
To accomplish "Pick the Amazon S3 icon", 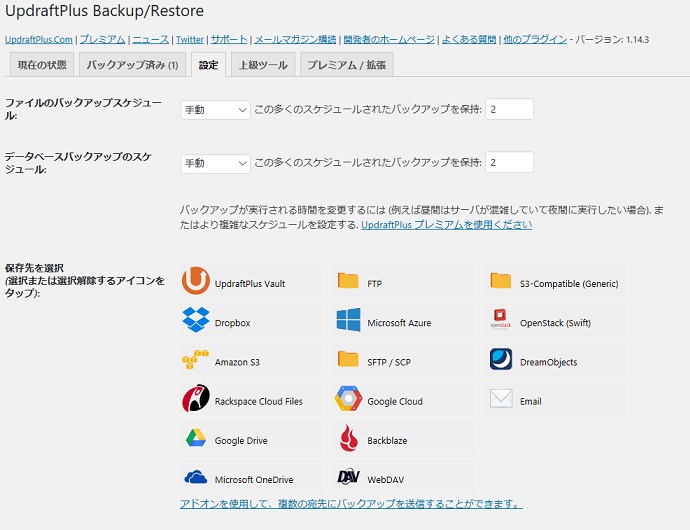I will coord(195,359).
